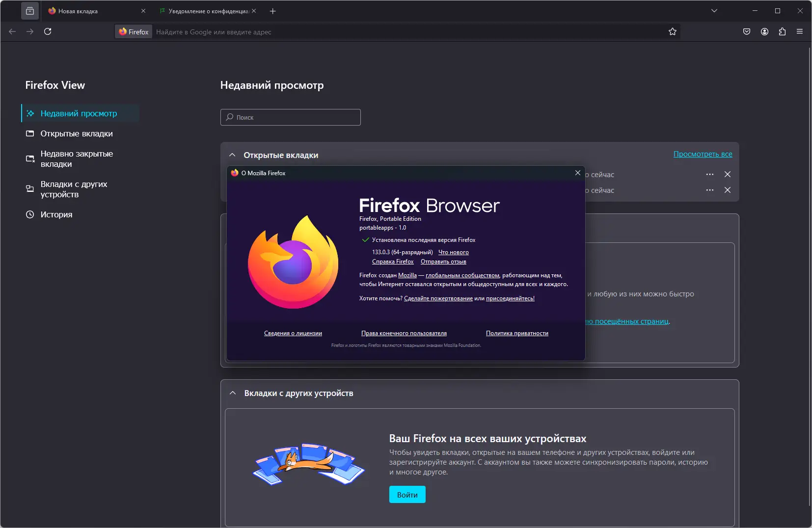The height and width of the screenshot is (528, 812).
Task: Maximize the Firefox window
Action: [x=778, y=11]
